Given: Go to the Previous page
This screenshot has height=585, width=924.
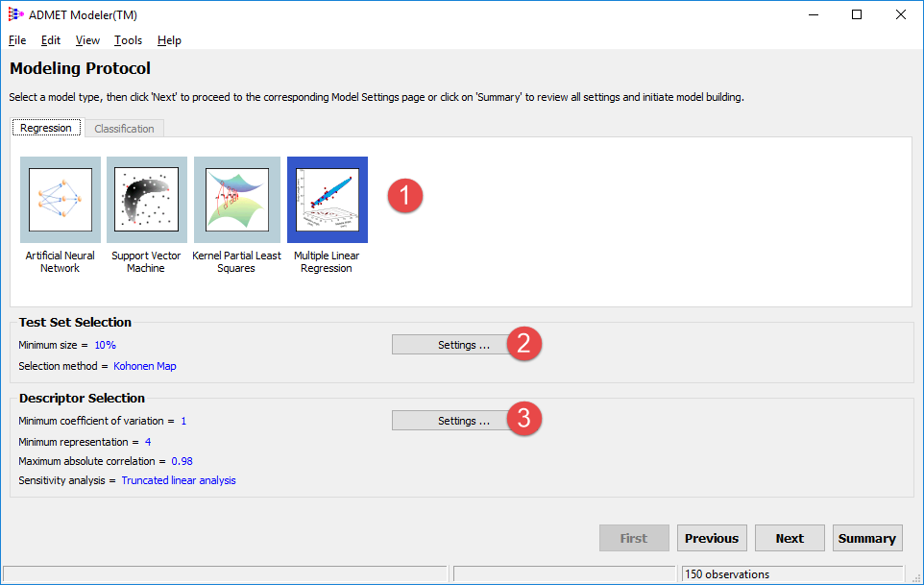Looking at the screenshot, I should (712, 538).
